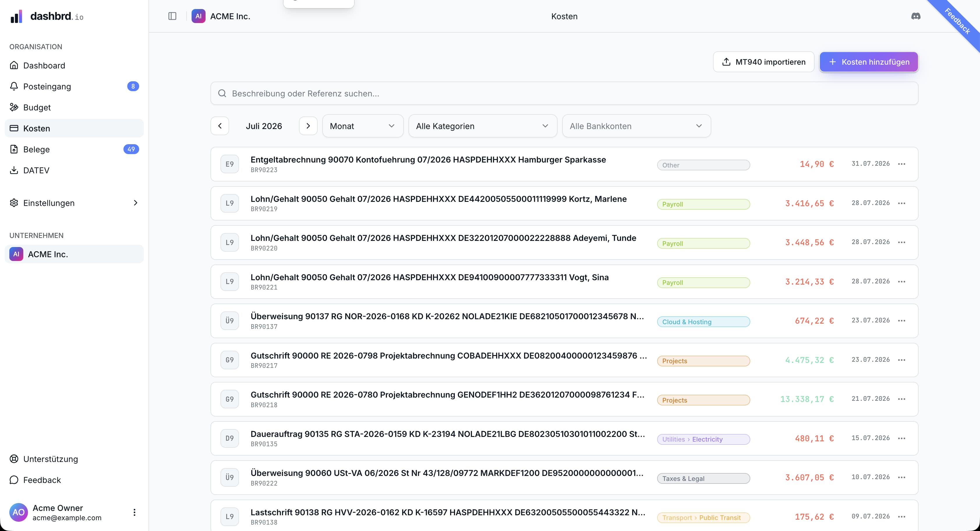Image resolution: width=980 pixels, height=531 pixels.
Task: Open more options for Kortz, Marlene row
Action: point(901,203)
